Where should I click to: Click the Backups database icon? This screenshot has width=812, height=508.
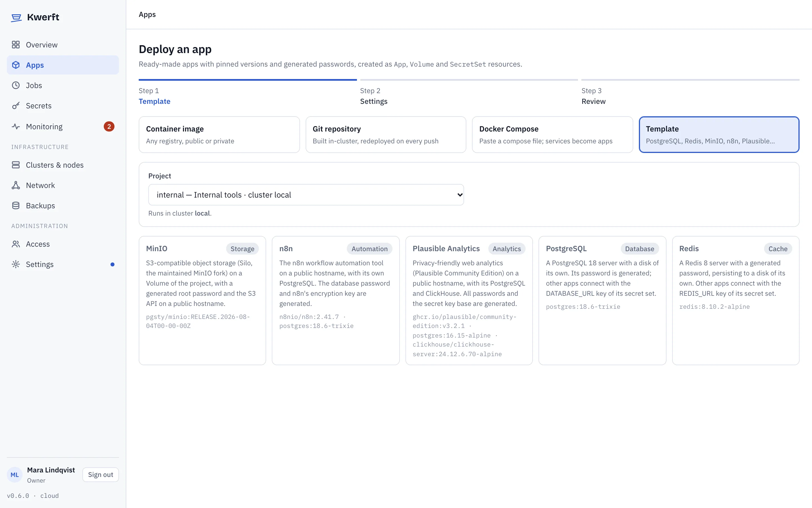tap(16, 206)
